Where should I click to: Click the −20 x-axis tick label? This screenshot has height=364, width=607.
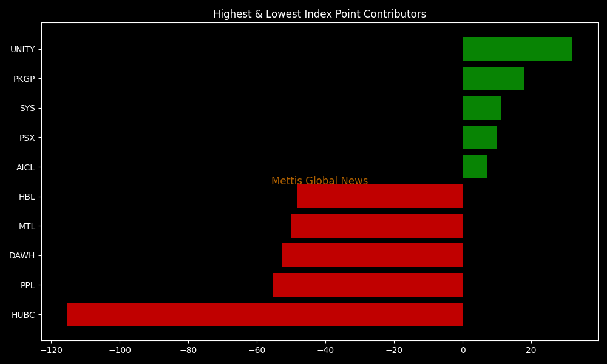click(394, 351)
